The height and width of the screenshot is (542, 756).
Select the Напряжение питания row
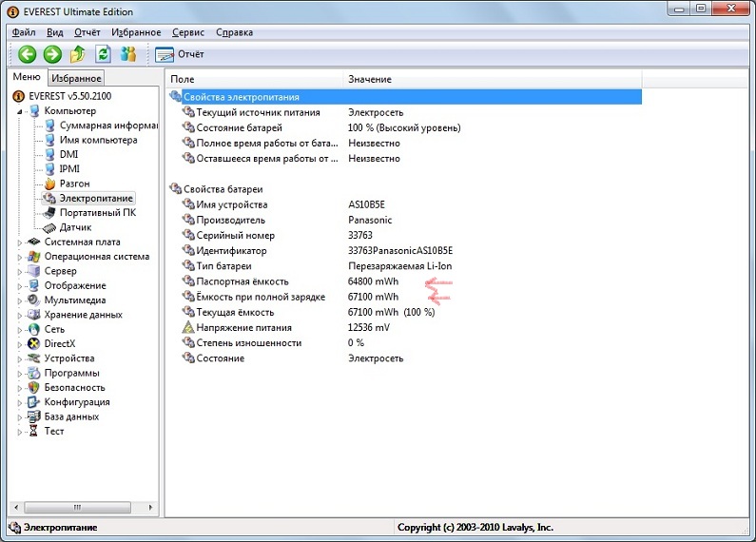pos(405,327)
